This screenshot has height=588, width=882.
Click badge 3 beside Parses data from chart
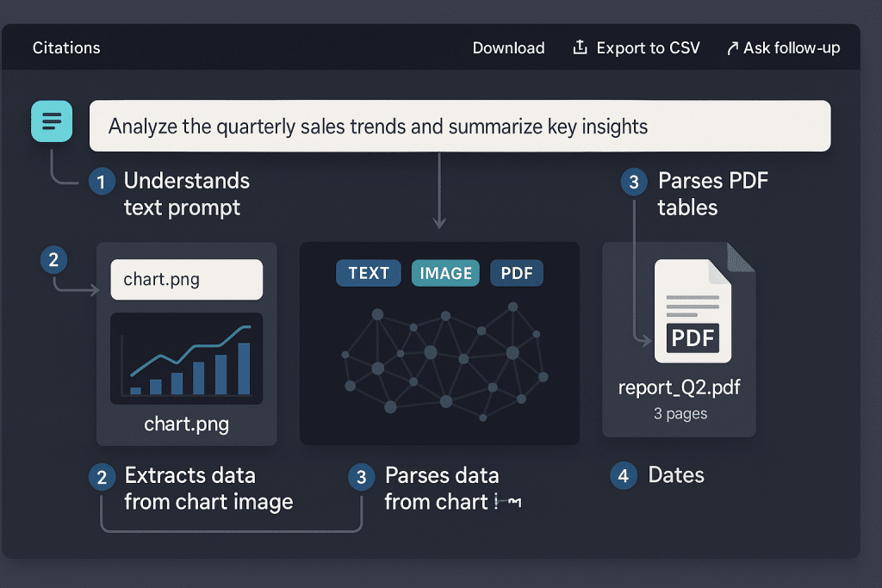tap(362, 476)
